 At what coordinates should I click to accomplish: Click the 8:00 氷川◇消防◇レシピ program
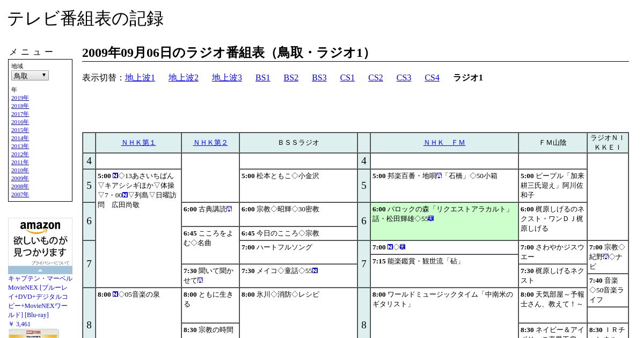(x=298, y=313)
